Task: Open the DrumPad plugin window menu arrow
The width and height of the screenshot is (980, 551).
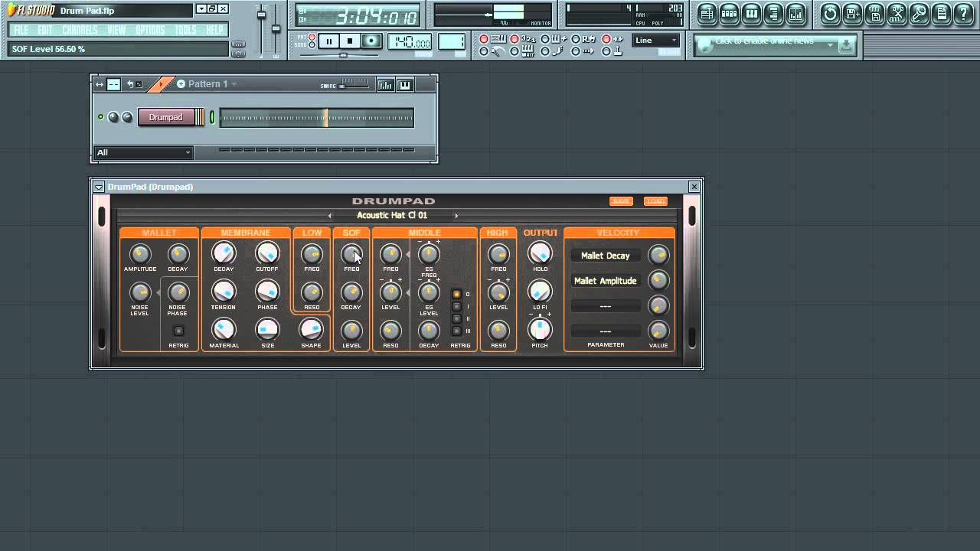Action: tap(99, 187)
